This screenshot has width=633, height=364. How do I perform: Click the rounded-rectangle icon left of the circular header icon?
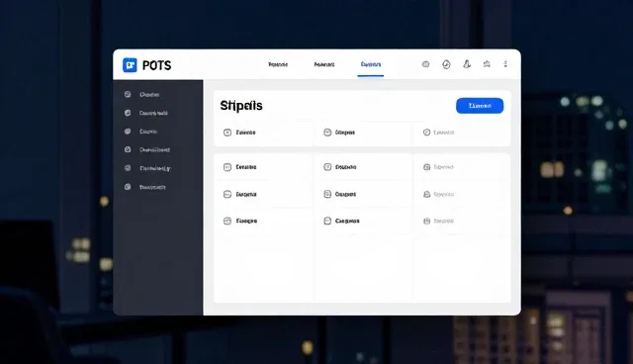[x=425, y=64]
